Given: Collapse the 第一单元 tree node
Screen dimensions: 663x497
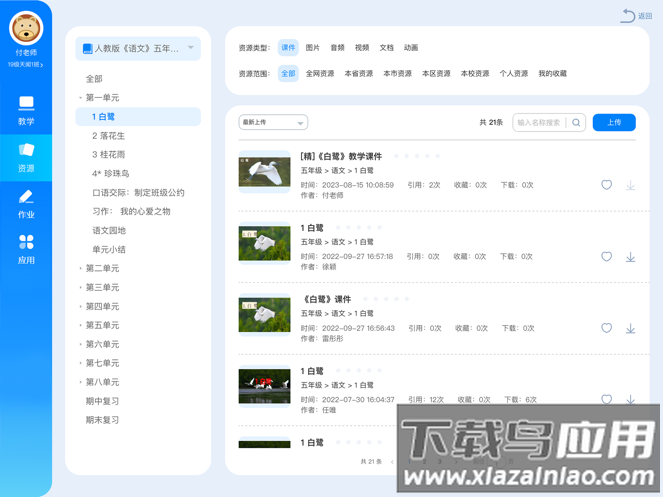Looking at the screenshot, I should pos(80,98).
